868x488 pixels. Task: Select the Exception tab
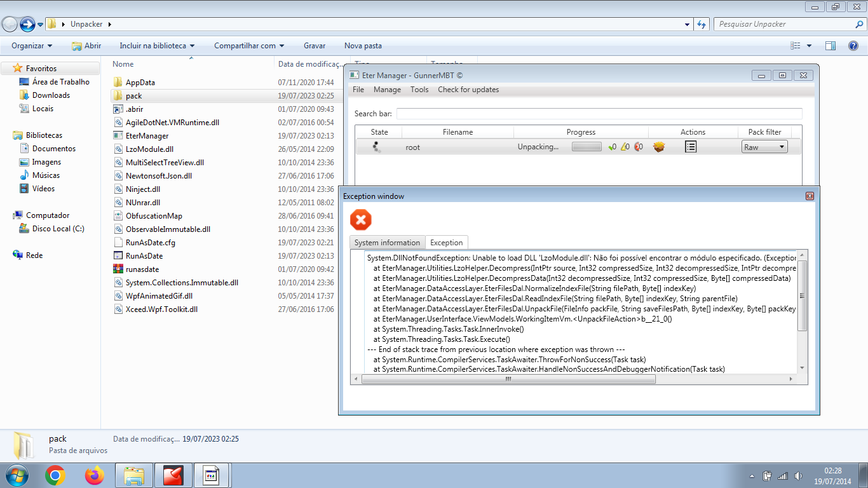click(x=447, y=243)
